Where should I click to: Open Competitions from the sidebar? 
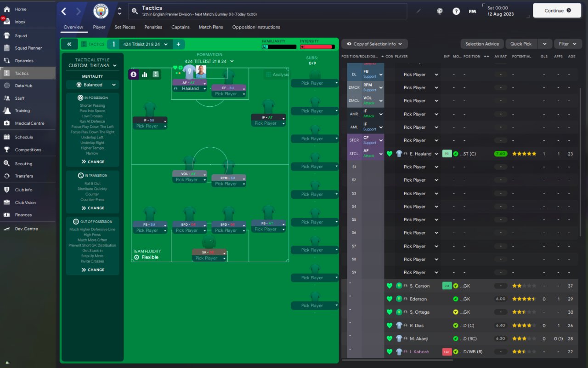pyautogui.click(x=28, y=150)
